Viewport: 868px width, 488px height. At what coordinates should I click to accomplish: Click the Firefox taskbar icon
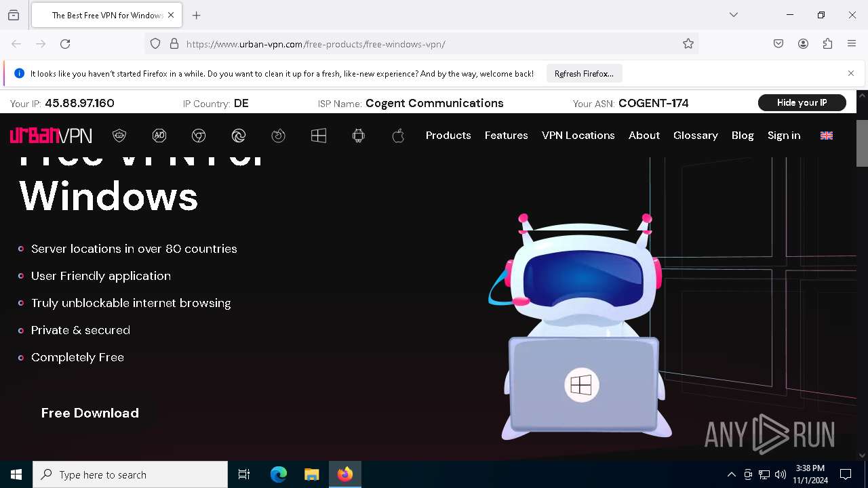[x=345, y=474]
